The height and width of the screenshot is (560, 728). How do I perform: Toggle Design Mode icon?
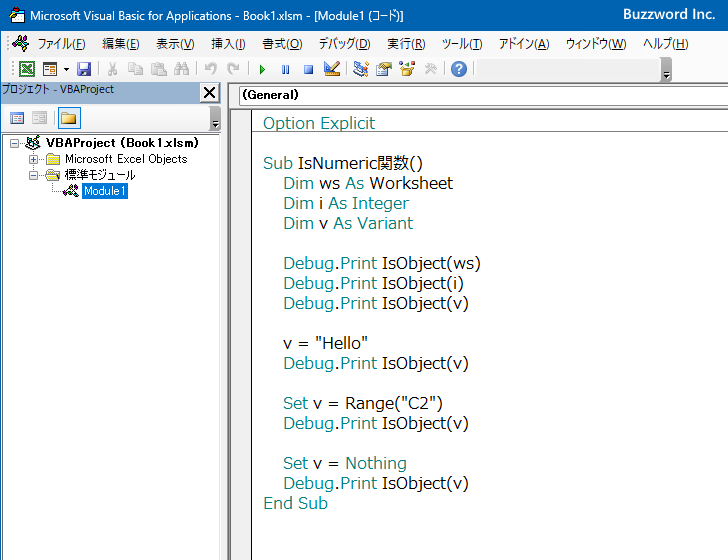(332, 69)
